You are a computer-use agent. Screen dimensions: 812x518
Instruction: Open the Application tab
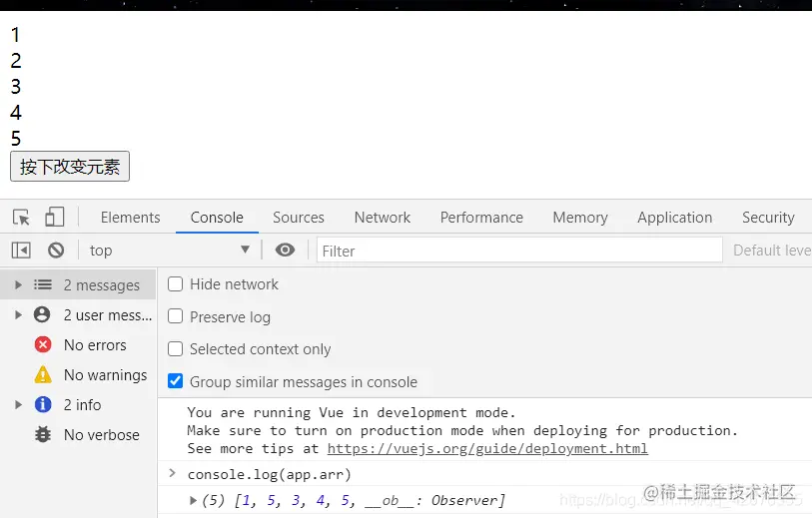pyautogui.click(x=675, y=218)
